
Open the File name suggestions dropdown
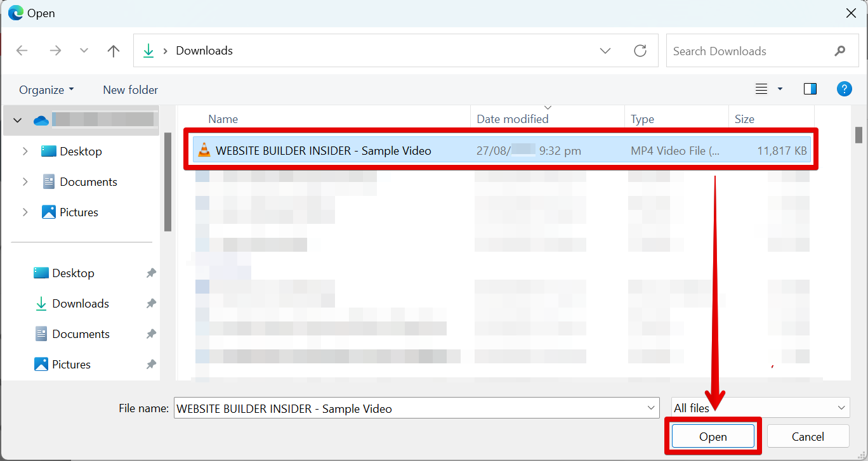point(651,408)
